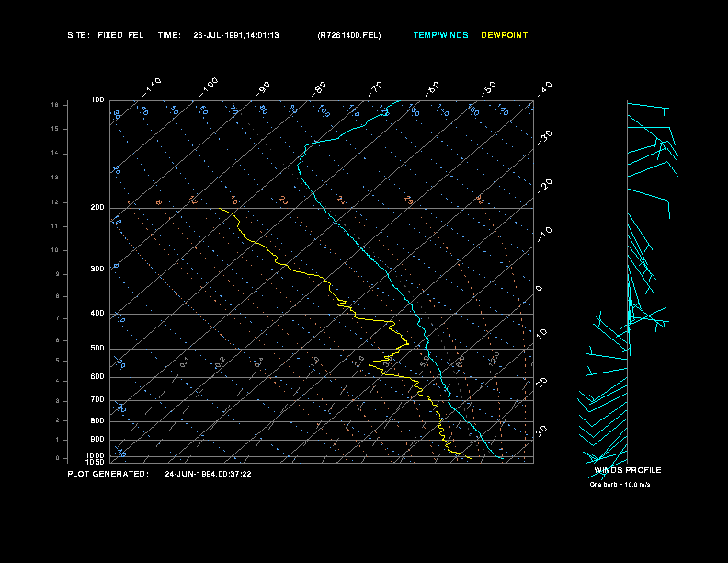This screenshot has width=728, height=563.
Task: Click the -30 temperature label on right edge
Action: [x=544, y=138]
